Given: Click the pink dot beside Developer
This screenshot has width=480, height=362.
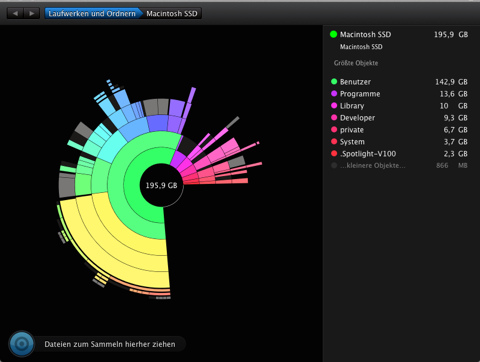Looking at the screenshot, I should (334, 117).
